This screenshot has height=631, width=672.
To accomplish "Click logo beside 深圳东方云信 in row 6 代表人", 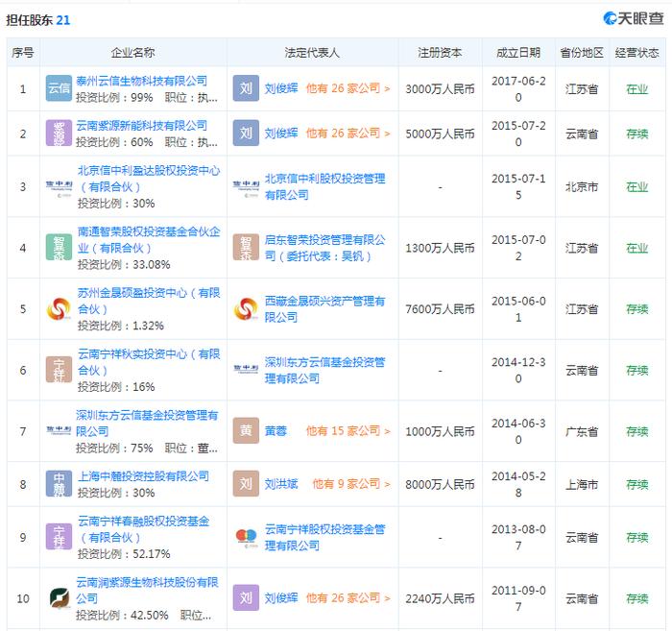I will coord(246,369).
